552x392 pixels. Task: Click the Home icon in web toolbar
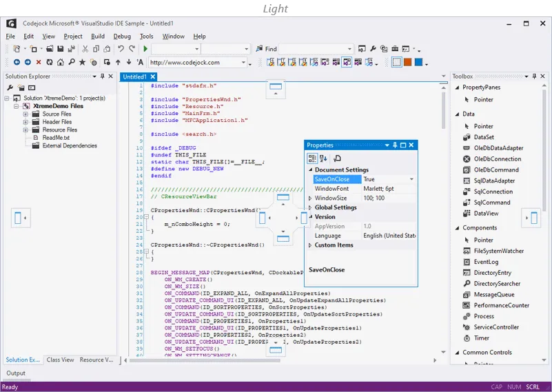tap(61, 63)
